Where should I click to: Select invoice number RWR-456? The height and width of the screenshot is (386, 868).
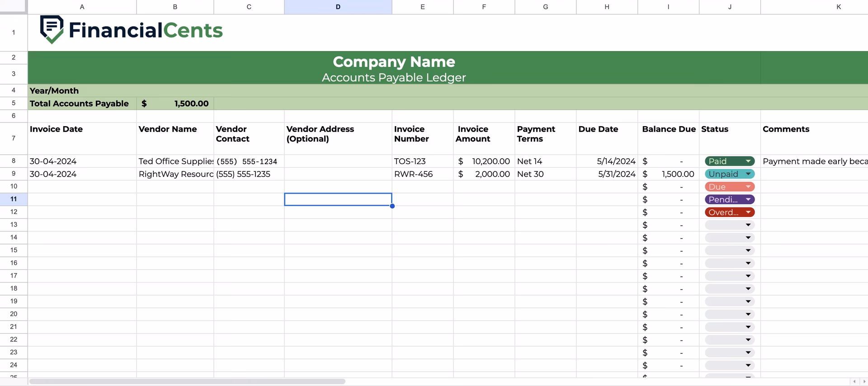click(423, 174)
